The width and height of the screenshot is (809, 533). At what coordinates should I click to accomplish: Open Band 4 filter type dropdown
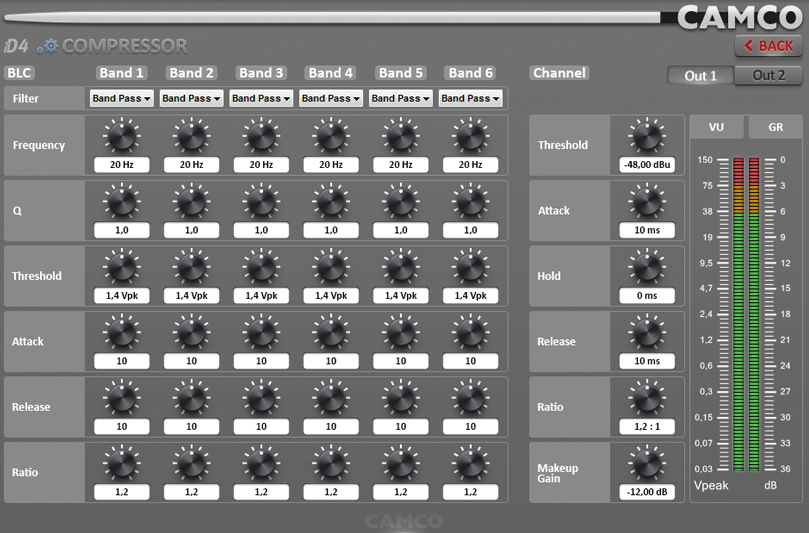point(331,98)
